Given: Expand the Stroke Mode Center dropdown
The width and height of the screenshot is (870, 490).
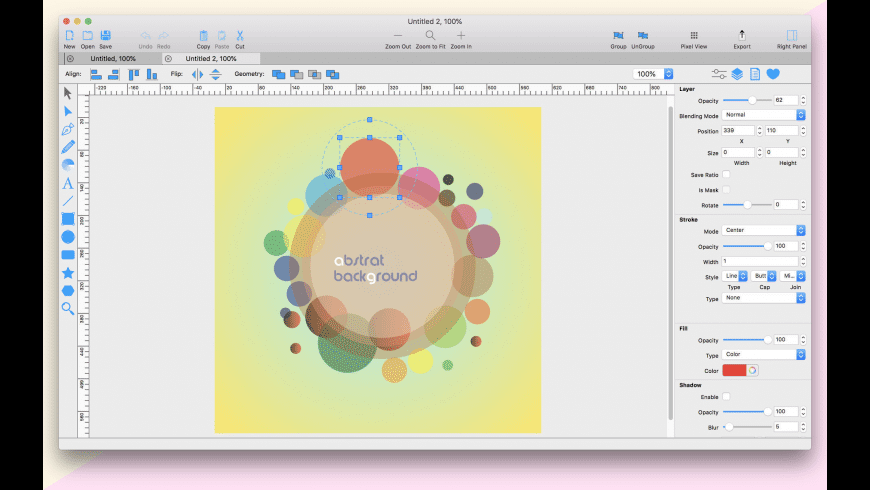Looking at the screenshot, I should (764, 230).
